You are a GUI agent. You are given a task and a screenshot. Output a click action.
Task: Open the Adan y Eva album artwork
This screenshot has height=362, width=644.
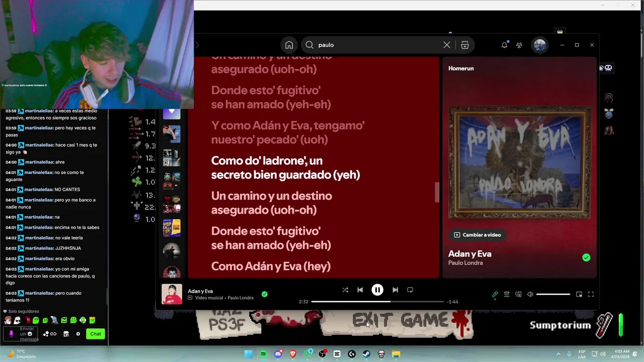[x=519, y=162]
